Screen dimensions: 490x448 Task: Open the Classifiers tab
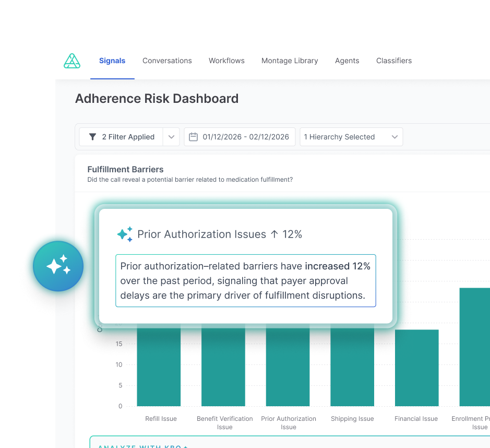(x=394, y=61)
